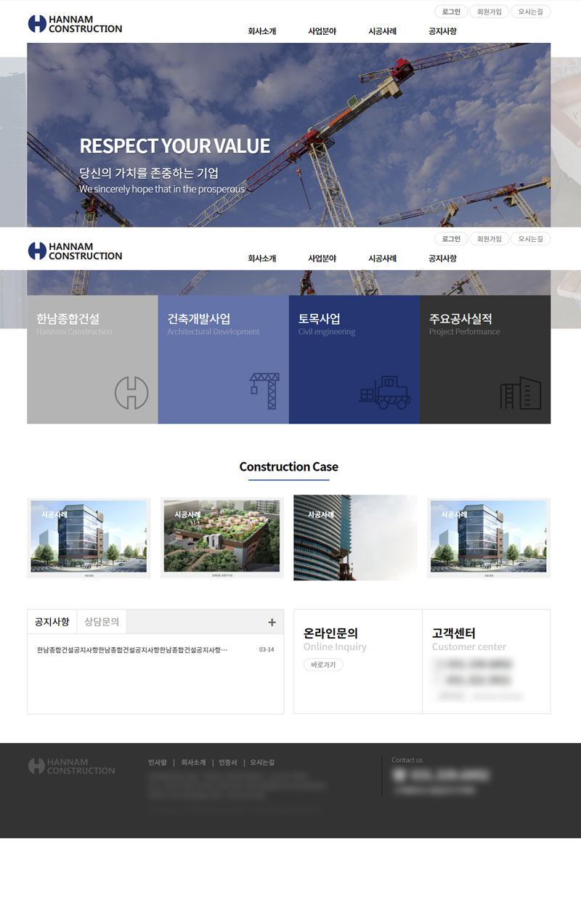Click the H emblem icon in 한남종합건설 tile

coord(131,393)
